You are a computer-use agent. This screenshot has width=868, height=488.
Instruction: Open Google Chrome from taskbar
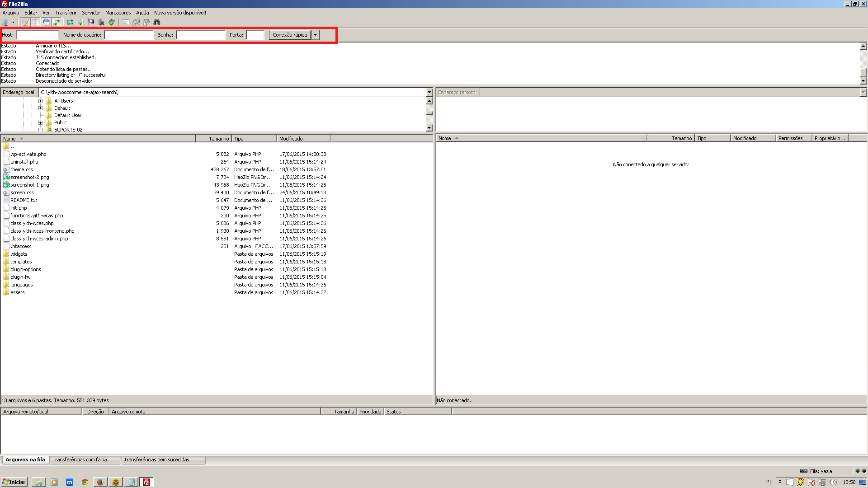tap(85, 482)
